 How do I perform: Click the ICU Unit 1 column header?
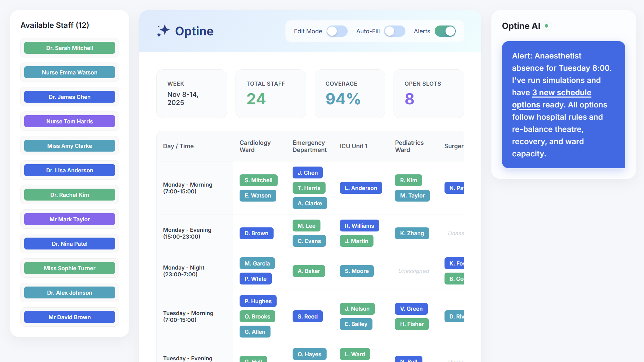354,146
